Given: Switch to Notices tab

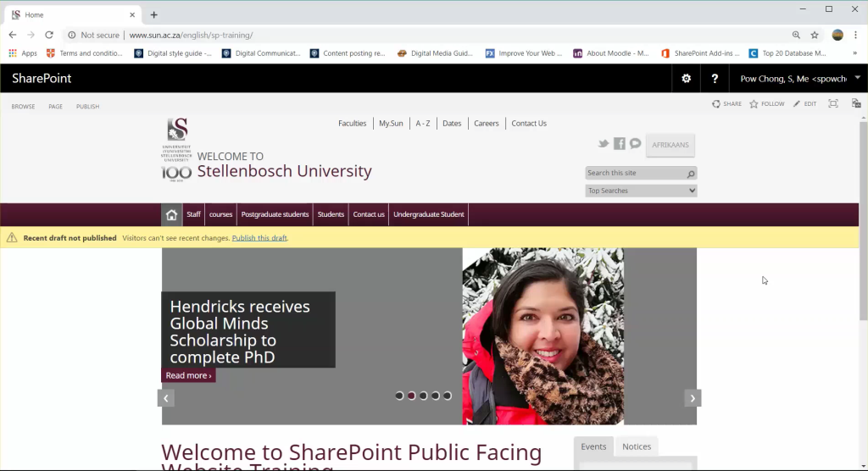Looking at the screenshot, I should pos(637,446).
